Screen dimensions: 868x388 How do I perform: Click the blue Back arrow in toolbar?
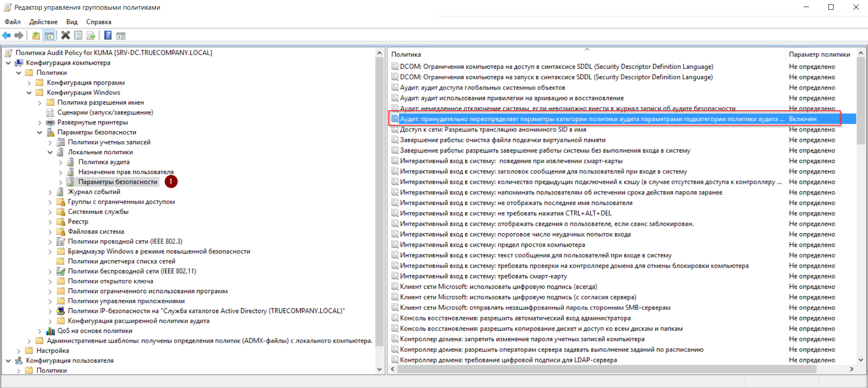point(7,36)
